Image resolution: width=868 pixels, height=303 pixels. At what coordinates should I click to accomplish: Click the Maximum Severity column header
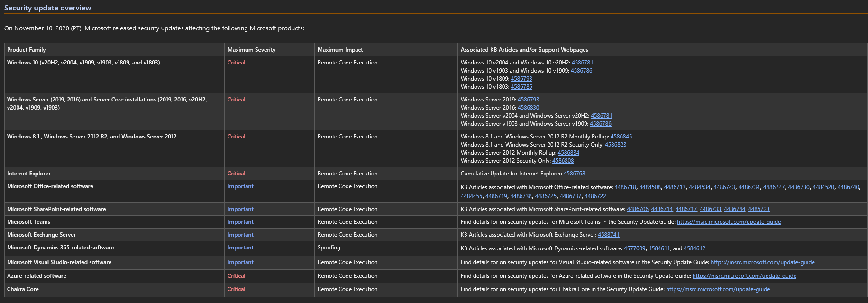coord(251,50)
